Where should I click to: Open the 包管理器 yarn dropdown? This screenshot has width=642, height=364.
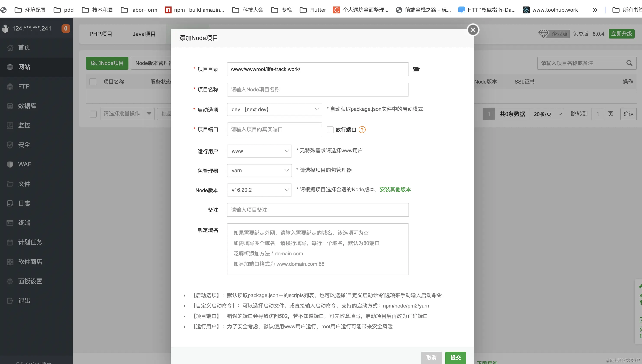pyautogui.click(x=259, y=170)
